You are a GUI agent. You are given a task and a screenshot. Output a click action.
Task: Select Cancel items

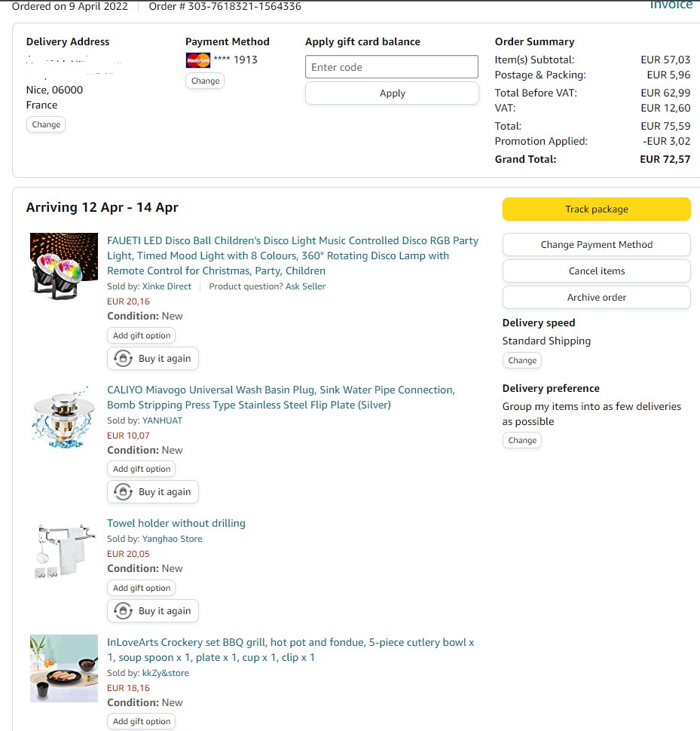coord(596,271)
